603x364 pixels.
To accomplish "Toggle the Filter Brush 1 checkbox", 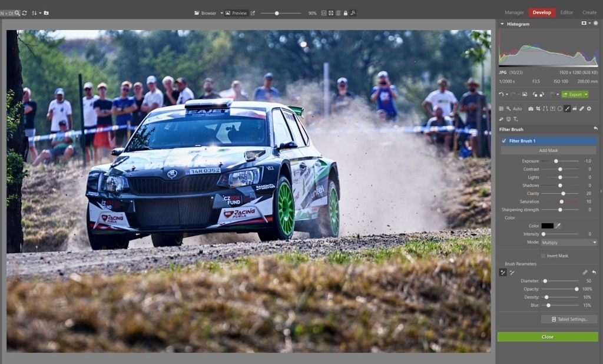I will point(504,141).
